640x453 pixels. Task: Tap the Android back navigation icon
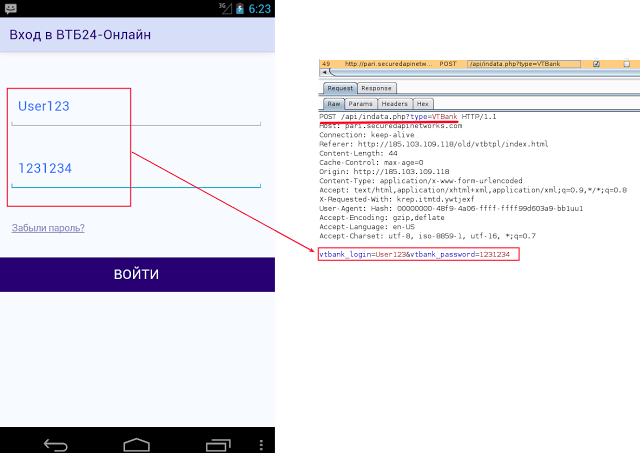click(x=57, y=442)
